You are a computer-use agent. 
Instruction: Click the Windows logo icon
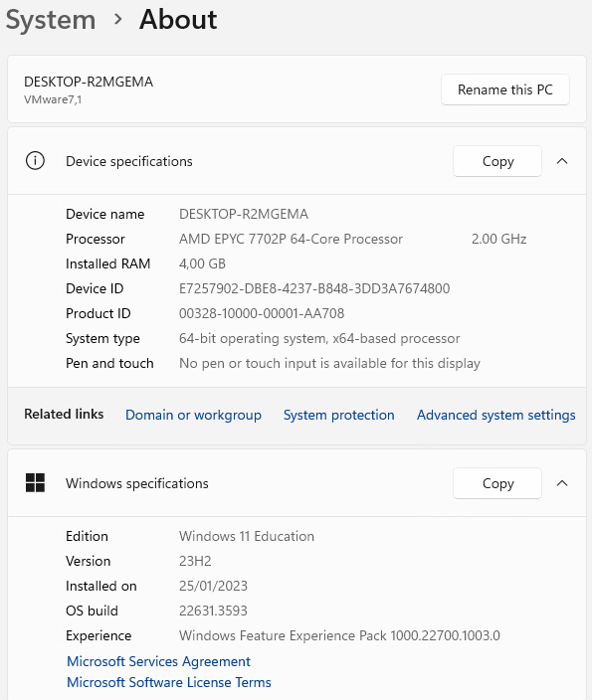point(35,483)
